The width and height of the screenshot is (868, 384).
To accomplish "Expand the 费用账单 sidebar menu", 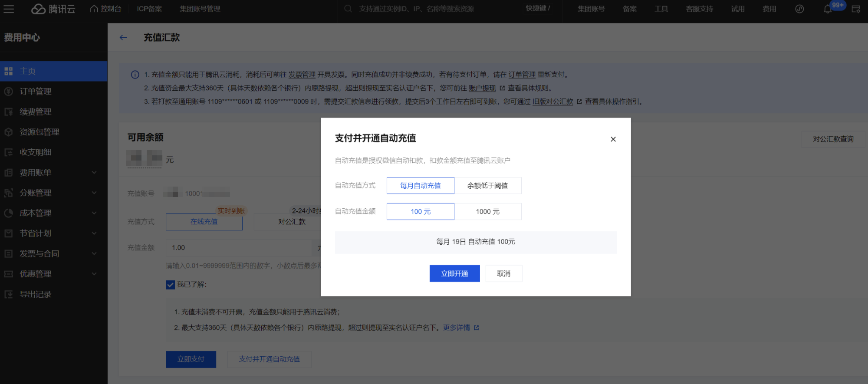I will tap(36, 173).
